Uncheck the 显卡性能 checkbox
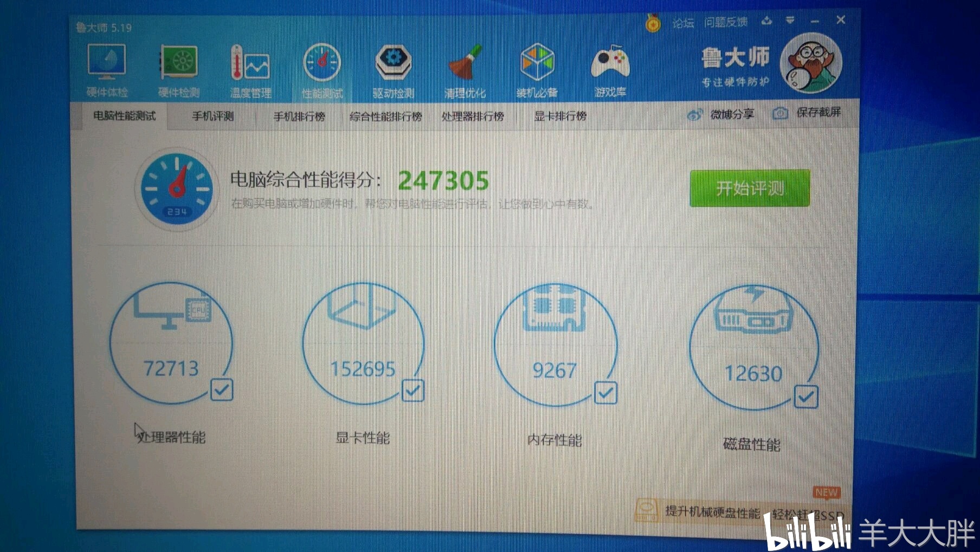 point(413,391)
